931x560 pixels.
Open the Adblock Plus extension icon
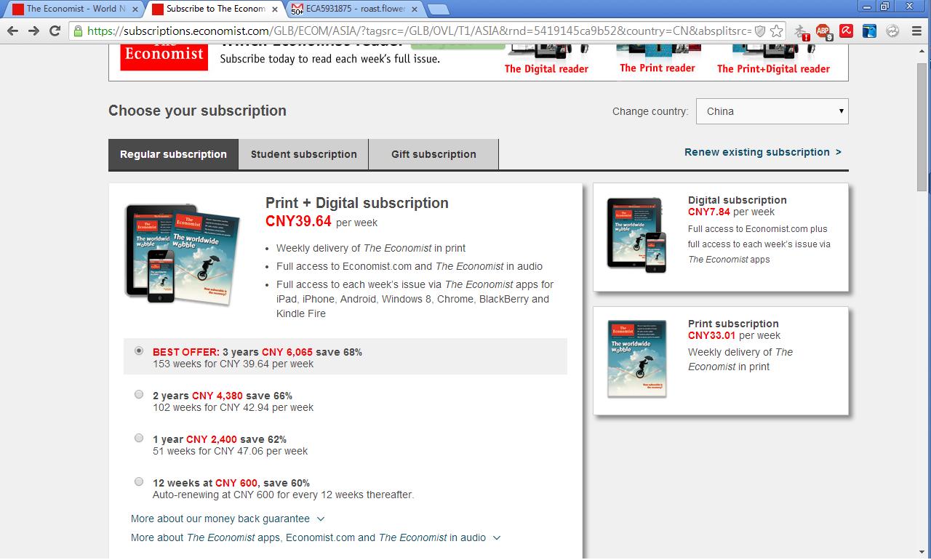coord(823,31)
